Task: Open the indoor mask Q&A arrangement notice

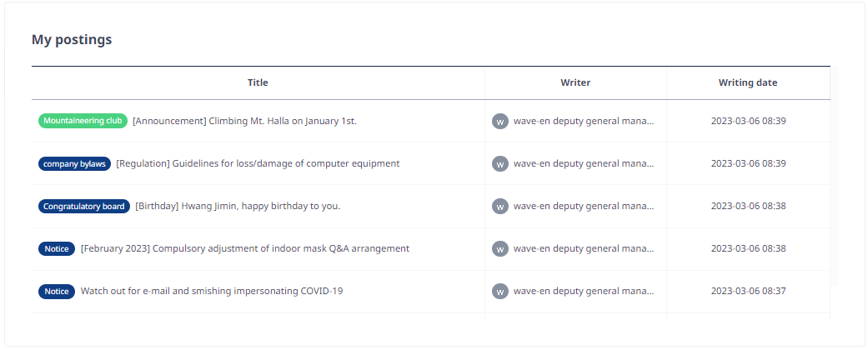Action: tap(245, 249)
